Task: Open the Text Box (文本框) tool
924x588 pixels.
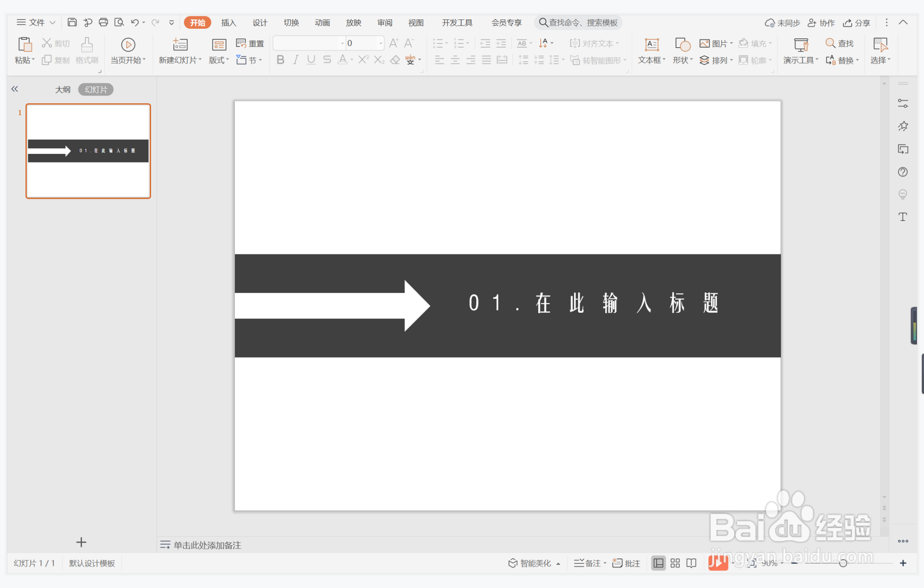Action: pyautogui.click(x=651, y=44)
